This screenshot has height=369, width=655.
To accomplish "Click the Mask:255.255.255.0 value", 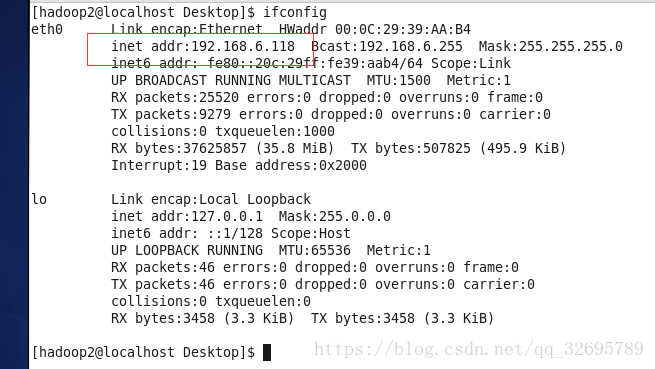I will coord(551,46).
